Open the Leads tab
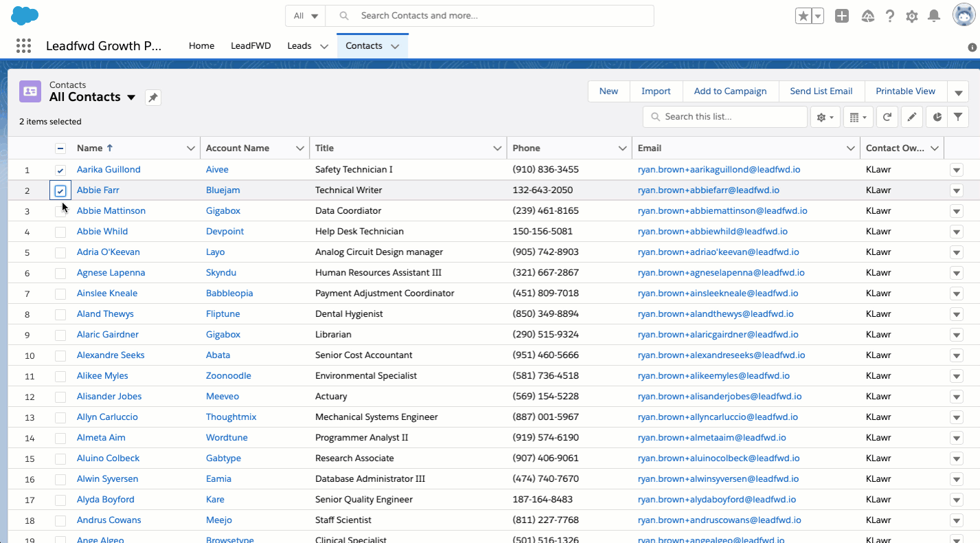980x543 pixels. (299, 46)
